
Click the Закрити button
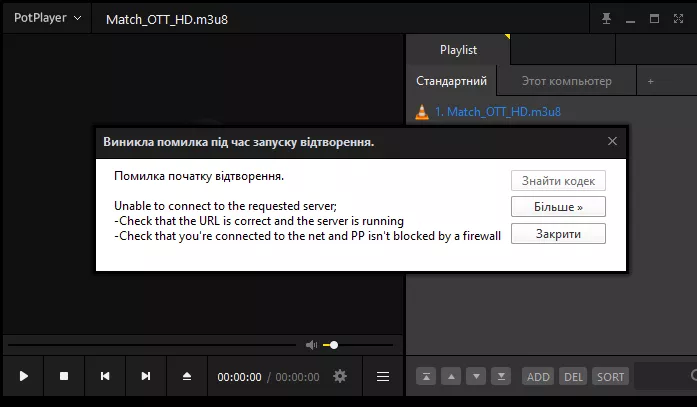pos(558,234)
